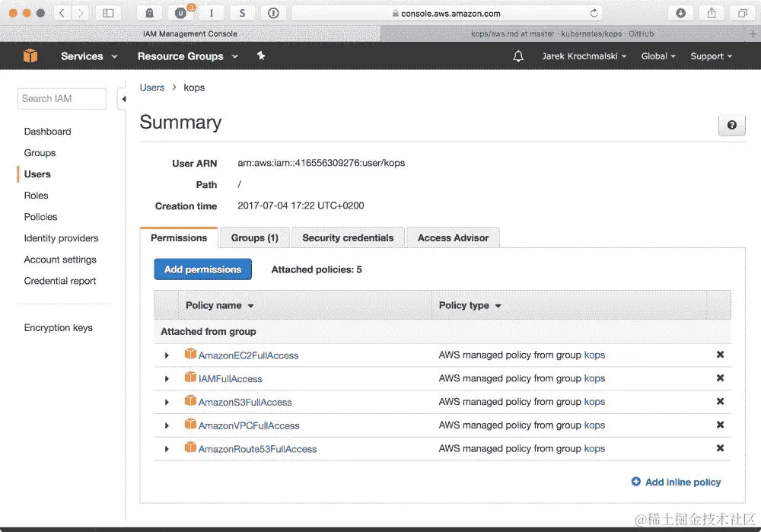This screenshot has height=532, width=761.
Task: Open Roles in IAM sidebar
Action: tap(37, 196)
